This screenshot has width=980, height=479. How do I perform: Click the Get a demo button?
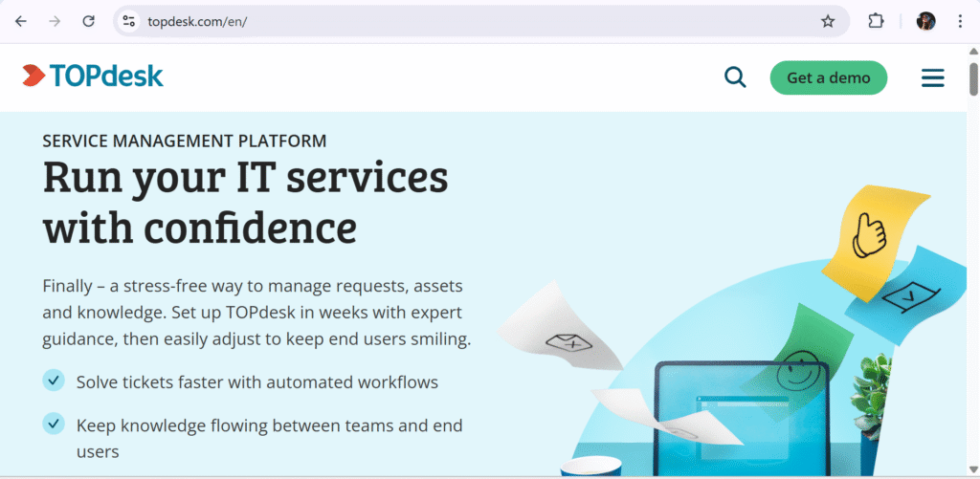click(x=828, y=77)
